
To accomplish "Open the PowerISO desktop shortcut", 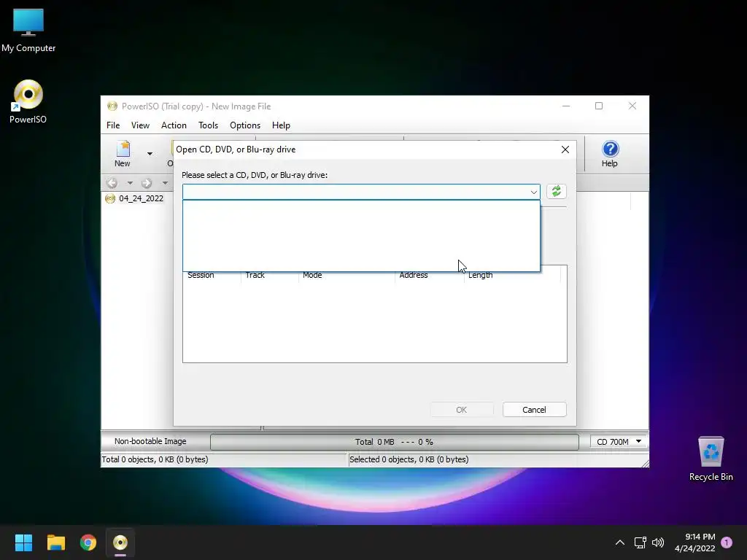I will click(28, 102).
